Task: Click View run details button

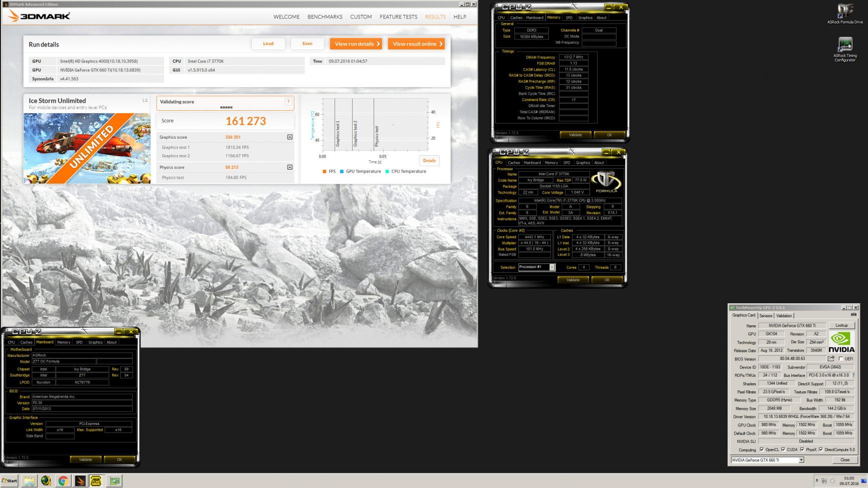Action: [356, 44]
